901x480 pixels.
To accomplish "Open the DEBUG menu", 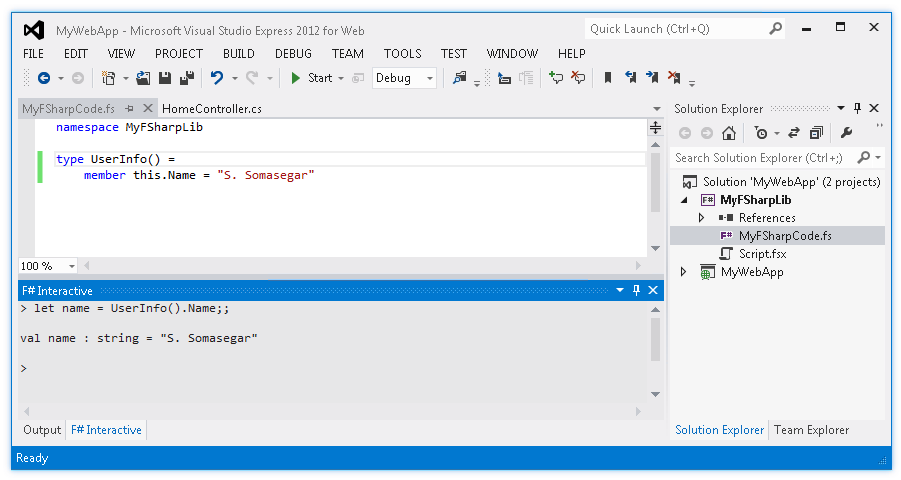I will click(x=293, y=54).
